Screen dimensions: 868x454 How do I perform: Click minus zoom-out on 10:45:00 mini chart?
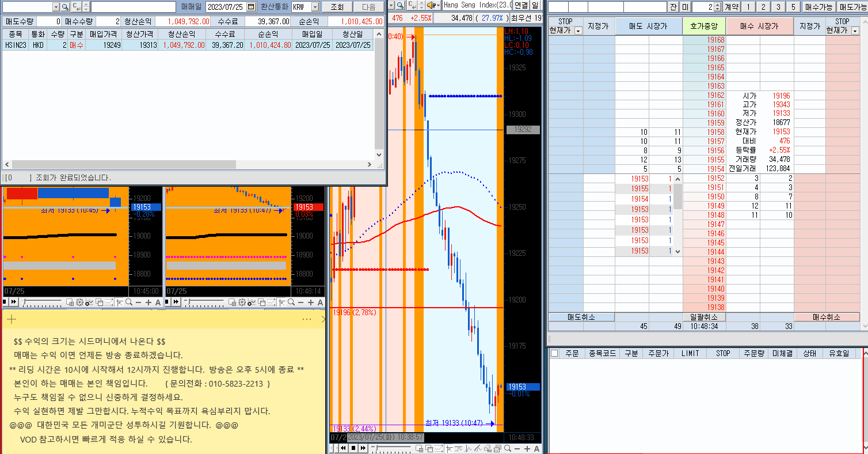[138, 302]
